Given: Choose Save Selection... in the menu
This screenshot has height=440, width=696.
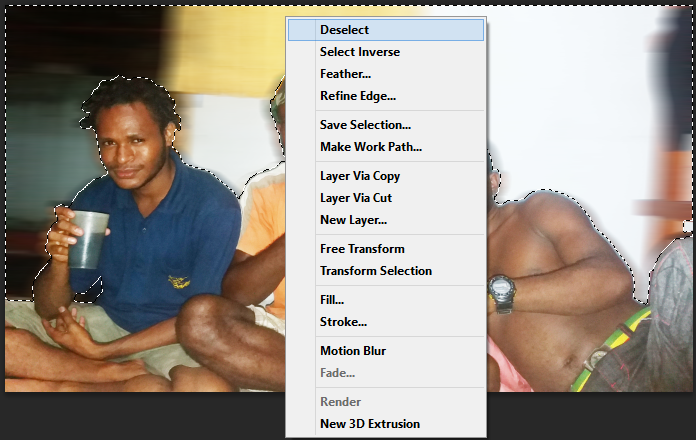Looking at the screenshot, I should 386,125.
